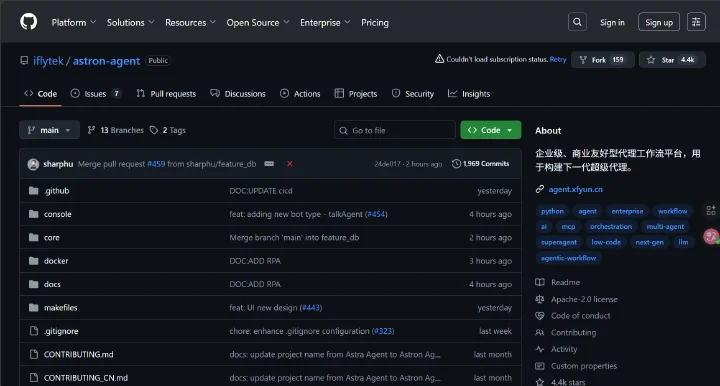Switch to the Actions tab
This screenshot has height=386, width=720.
tap(300, 94)
